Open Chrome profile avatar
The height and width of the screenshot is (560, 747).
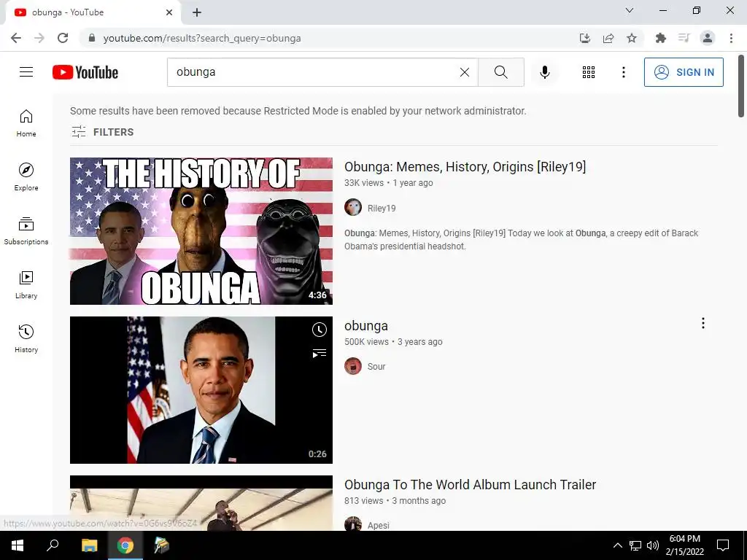pos(708,38)
